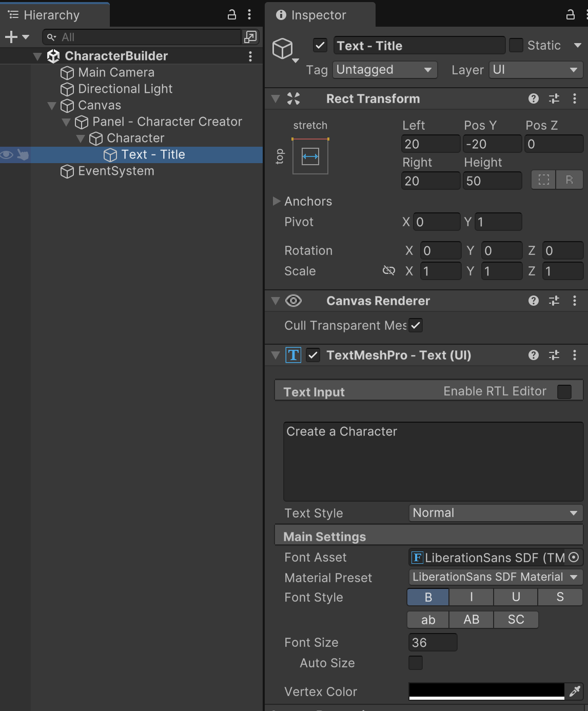
Task: Pick vertex color with eyedropper
Action: point(574,692)
